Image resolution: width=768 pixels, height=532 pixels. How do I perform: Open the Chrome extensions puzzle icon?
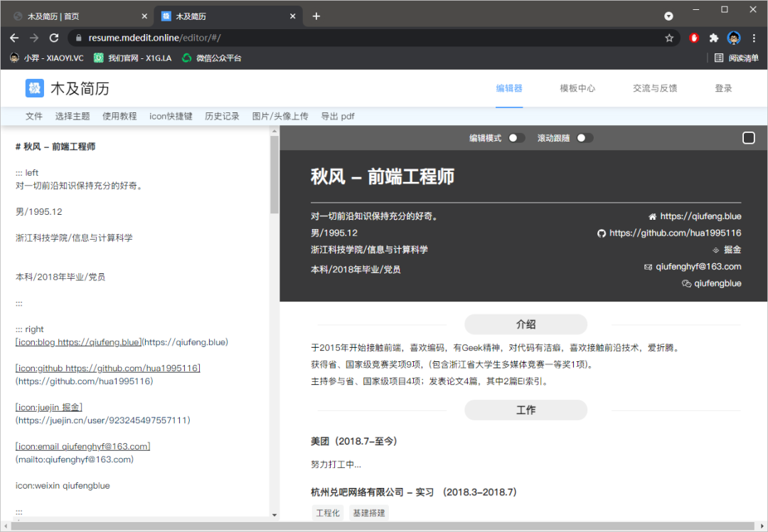pos(714,38)
